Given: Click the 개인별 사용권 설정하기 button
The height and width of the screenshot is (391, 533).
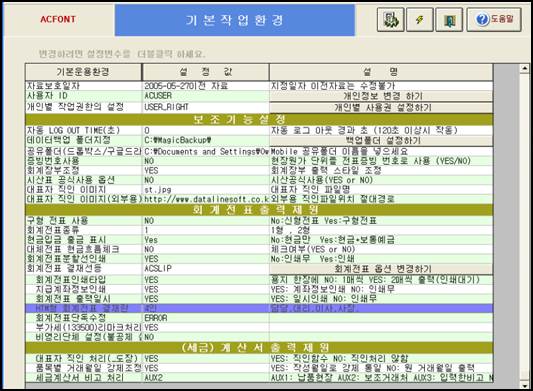Looking at the screenshot, I should tap(381, 107).
